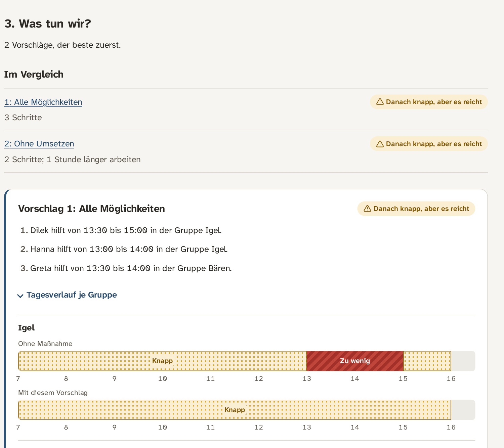Click the 'Danach knapp' badge in Vorschlag 1 card
The image size is (504, 448).
click(416, 209)
